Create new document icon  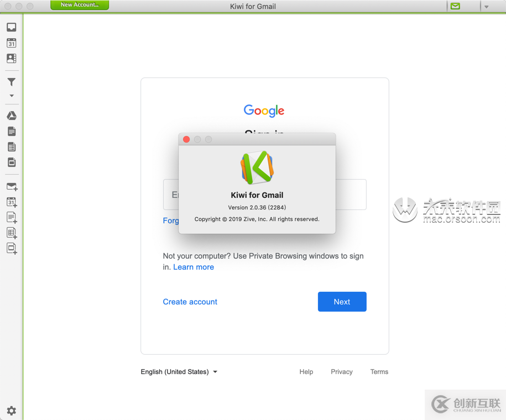click(x=12, y=217)
